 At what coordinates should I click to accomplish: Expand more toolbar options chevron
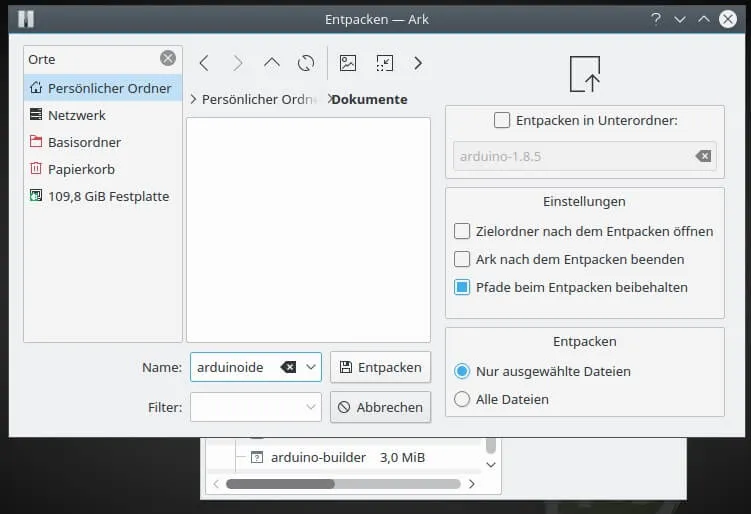(x=418, y=63)
